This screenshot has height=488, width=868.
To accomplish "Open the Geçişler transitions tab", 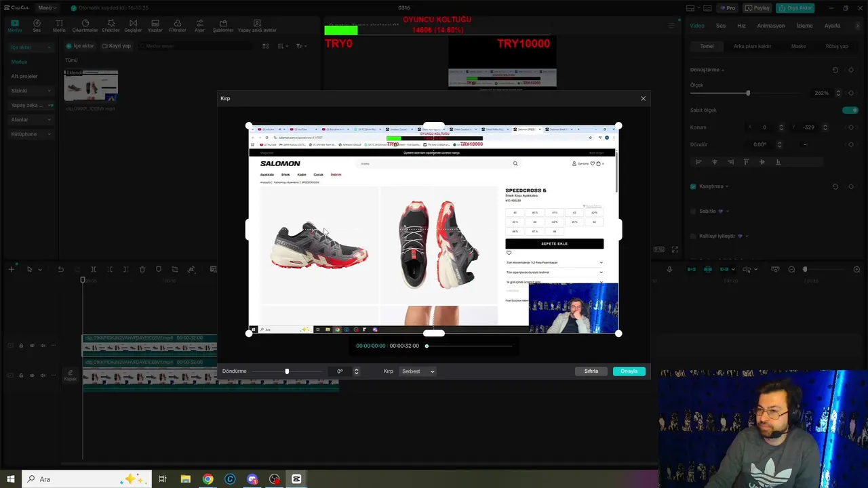I will click(133, 26).
